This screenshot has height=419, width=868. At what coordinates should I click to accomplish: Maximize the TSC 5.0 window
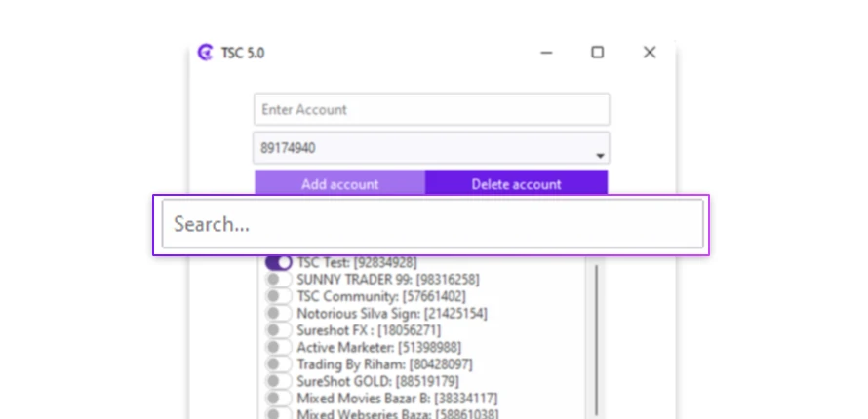point(597,53)
